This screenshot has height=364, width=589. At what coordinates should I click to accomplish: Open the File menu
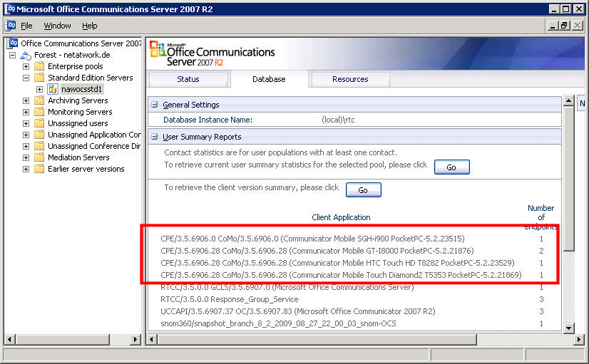click(26, 26)
